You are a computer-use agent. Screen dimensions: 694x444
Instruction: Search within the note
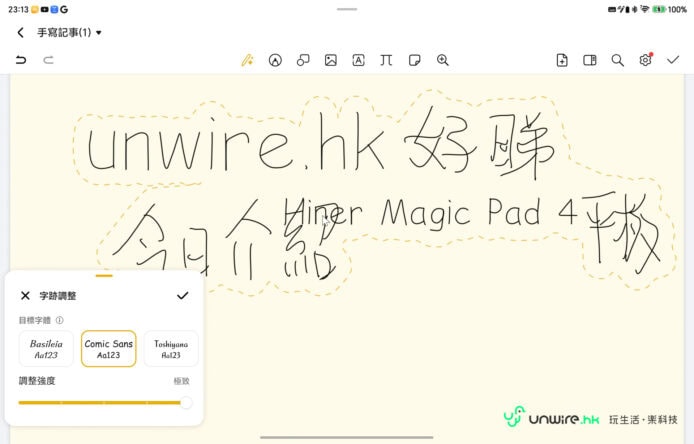617,60
